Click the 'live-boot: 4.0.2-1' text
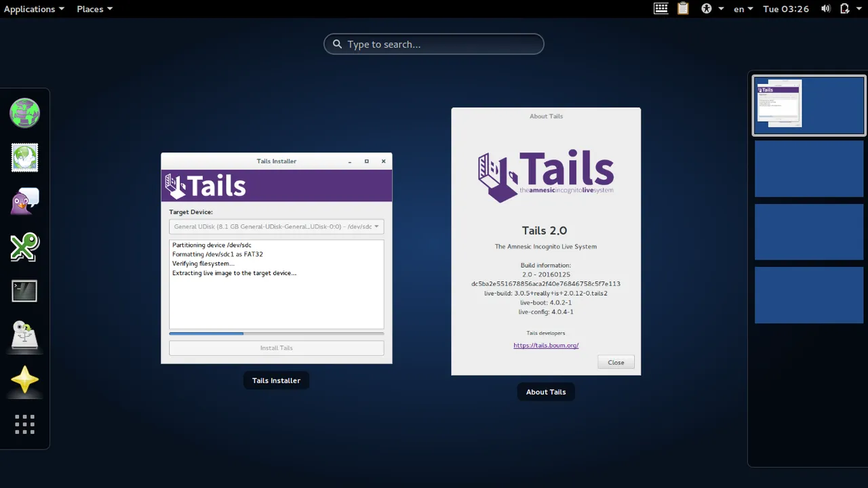The width and height of the screenshot is (868, 488). point(546,302)
